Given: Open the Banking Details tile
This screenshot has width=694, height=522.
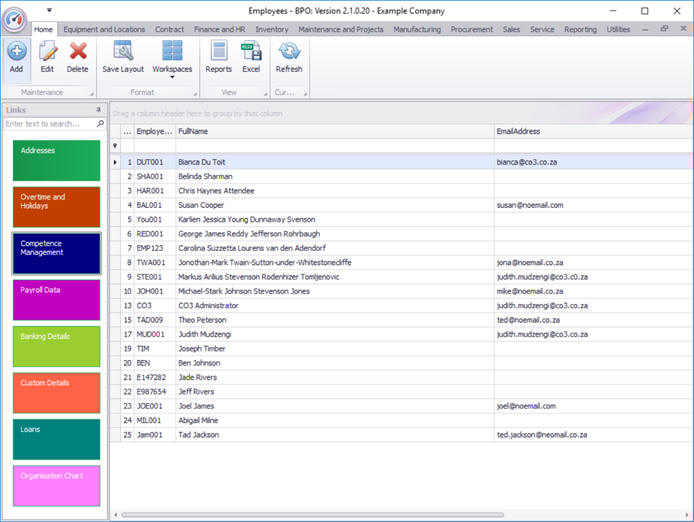Looking at the screenshot, I should tap(57, 346).
